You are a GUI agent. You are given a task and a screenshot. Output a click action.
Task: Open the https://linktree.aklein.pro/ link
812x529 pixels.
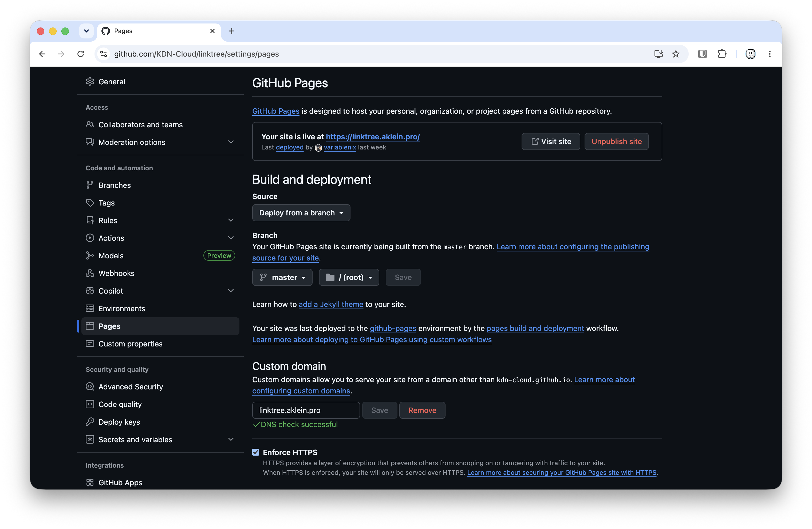tap(373, 136)
